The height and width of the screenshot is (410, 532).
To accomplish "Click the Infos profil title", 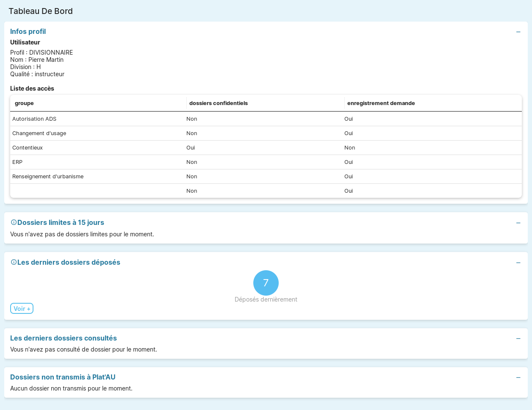I will click(x=28, y=32).
